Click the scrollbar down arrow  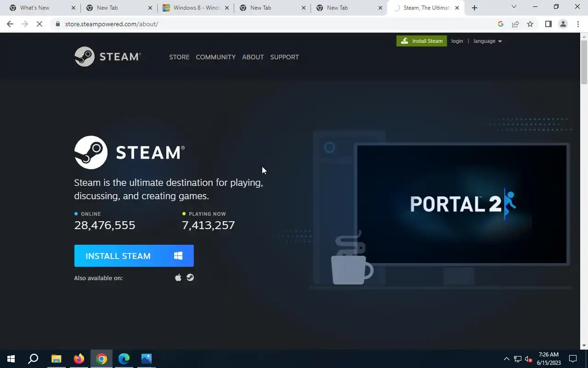(x=584, y=345)
